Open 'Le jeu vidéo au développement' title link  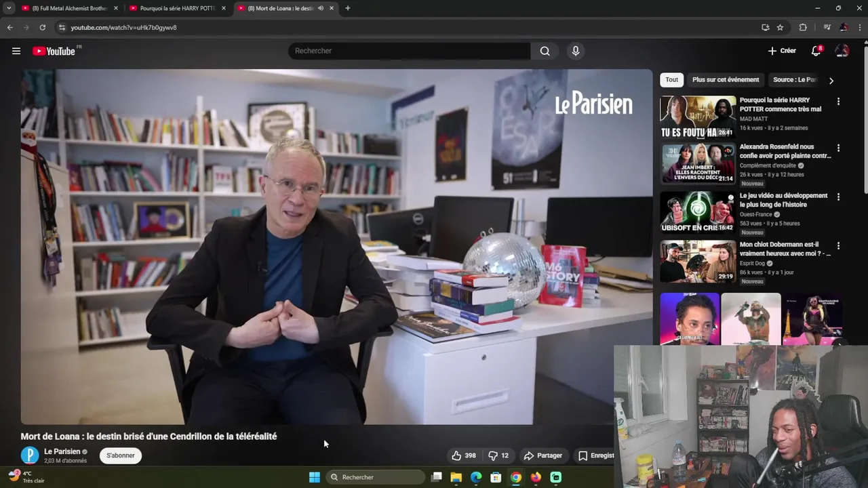(x=783, y=200)
